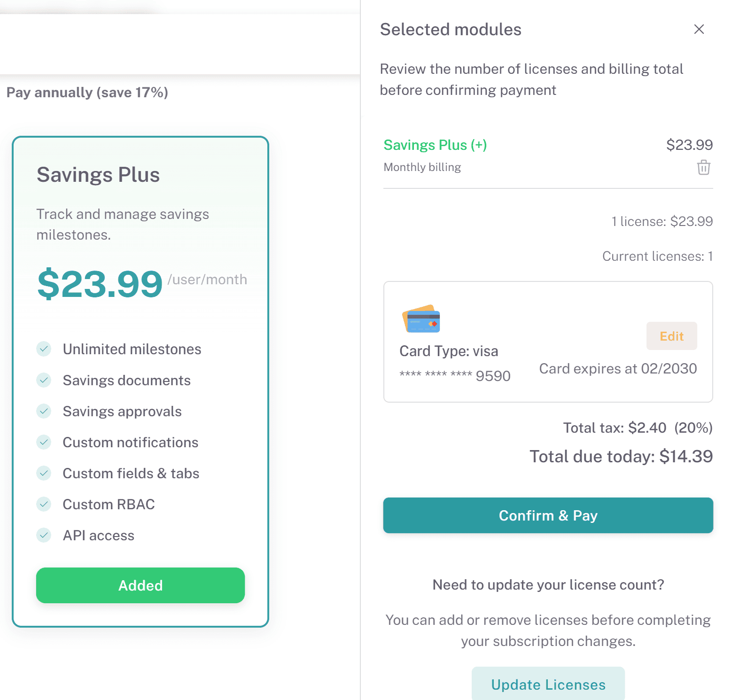Select Pay annually (save 17%) option
Screen dimensions: 732x700
(87, 93)
